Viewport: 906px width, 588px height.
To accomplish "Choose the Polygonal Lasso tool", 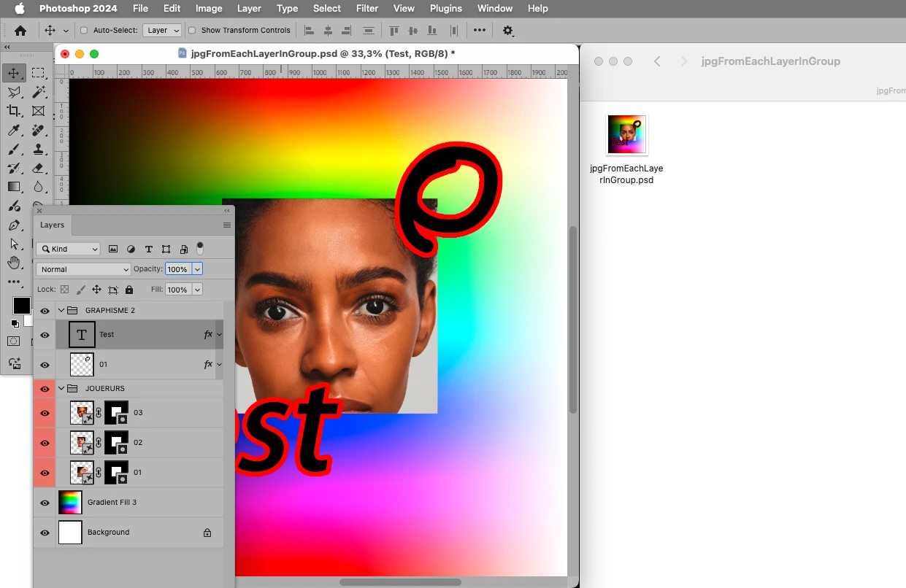I will pos(14,92).
